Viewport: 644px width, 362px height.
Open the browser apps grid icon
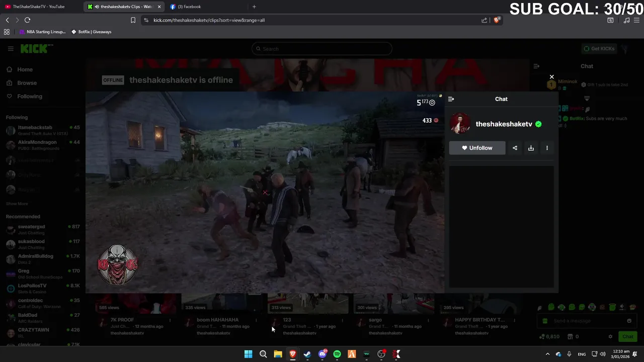7,32
